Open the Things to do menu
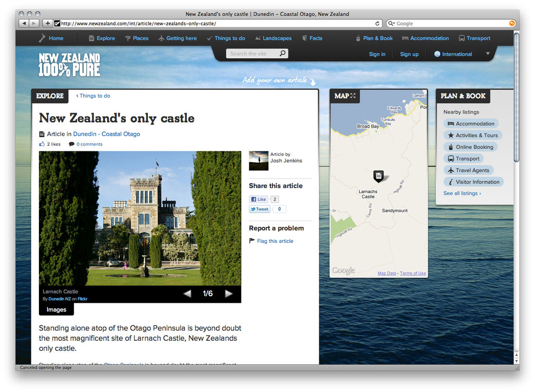The width and height of the screenshot is (535, 392). tap(226, 38)
